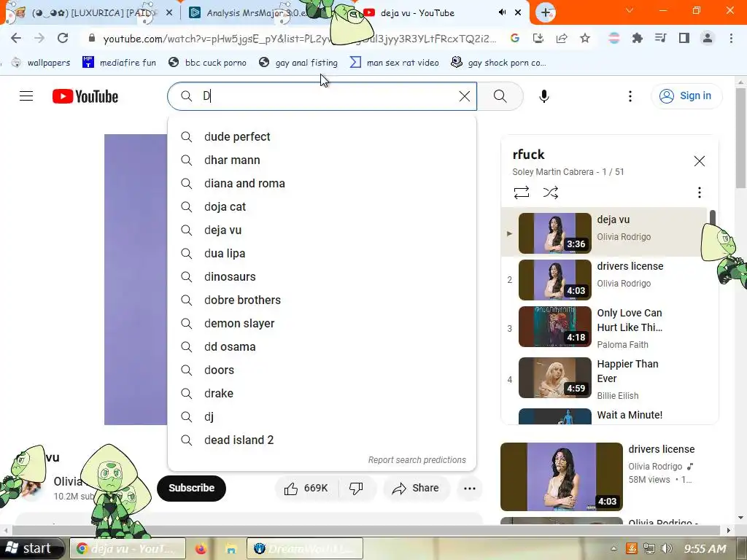Open recommended drivers license 58M views video
Image resolution: width=747 pixels, height=560 pixels.
point(609,477)
